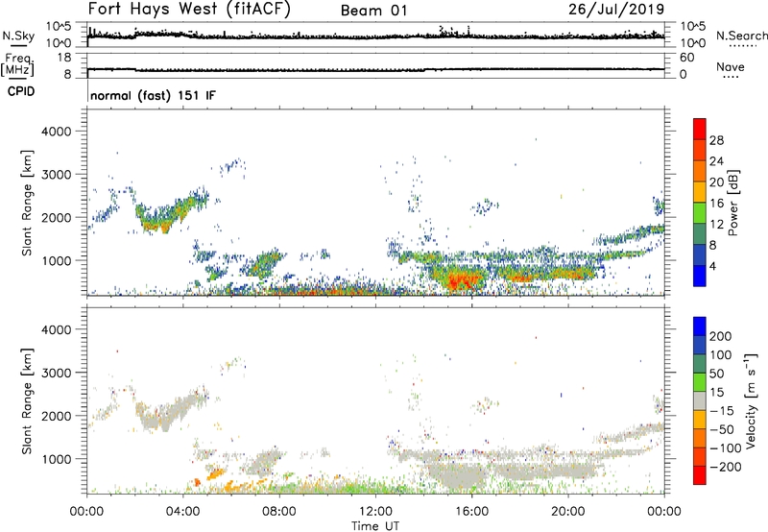The width and height of the screenshot is (768, 532).
Task: Click the 'Nave' legend label
Action: [x=730, y=67]
